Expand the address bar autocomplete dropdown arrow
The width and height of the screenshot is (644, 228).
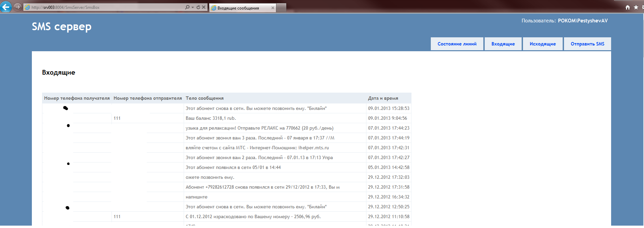pos(193,7)
